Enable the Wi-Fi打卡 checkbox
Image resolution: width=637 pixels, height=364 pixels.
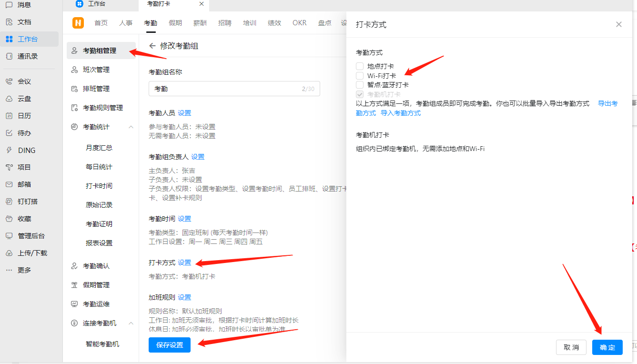[x=360, y=76]
